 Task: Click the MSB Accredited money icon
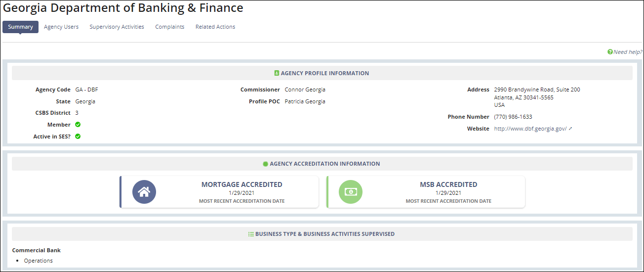[350, 192]
